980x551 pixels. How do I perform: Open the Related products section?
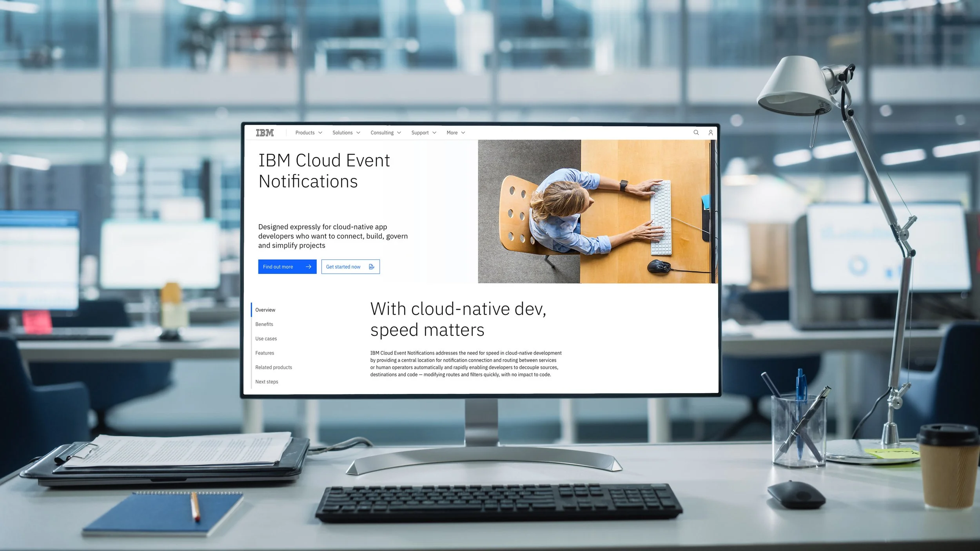tap(274, 367)
